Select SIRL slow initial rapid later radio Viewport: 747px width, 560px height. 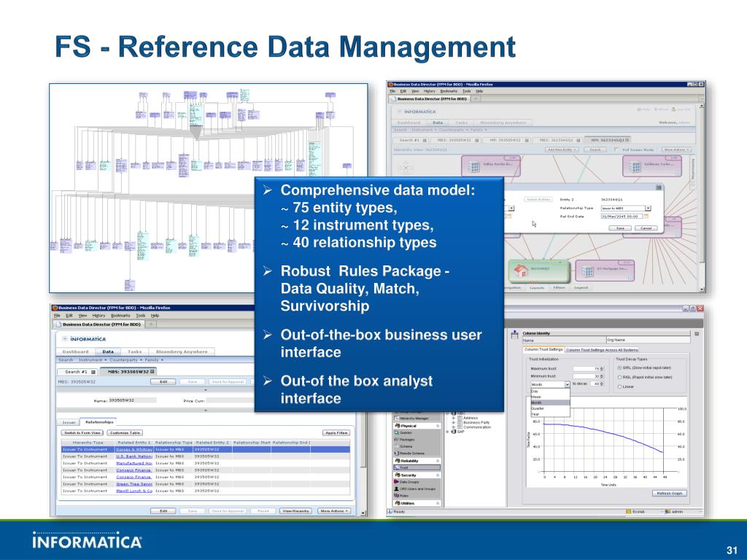click(619, 368)
